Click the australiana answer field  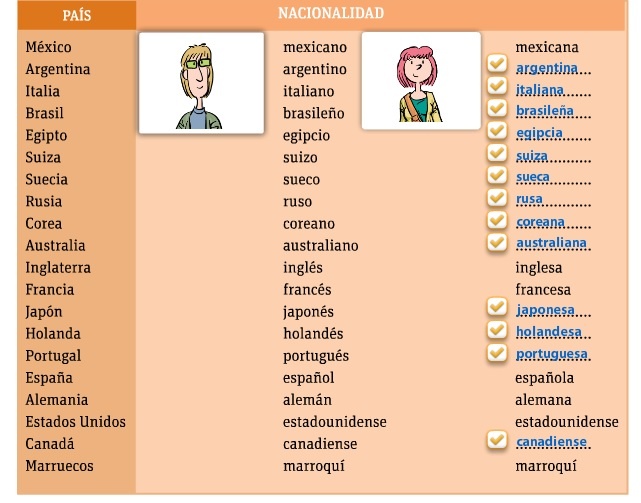552,244
